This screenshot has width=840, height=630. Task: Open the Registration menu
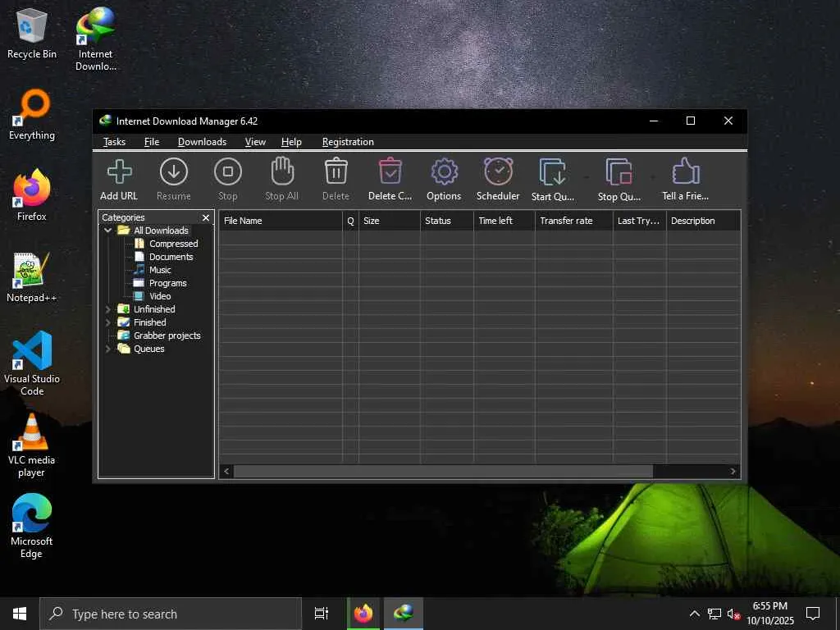348,142
